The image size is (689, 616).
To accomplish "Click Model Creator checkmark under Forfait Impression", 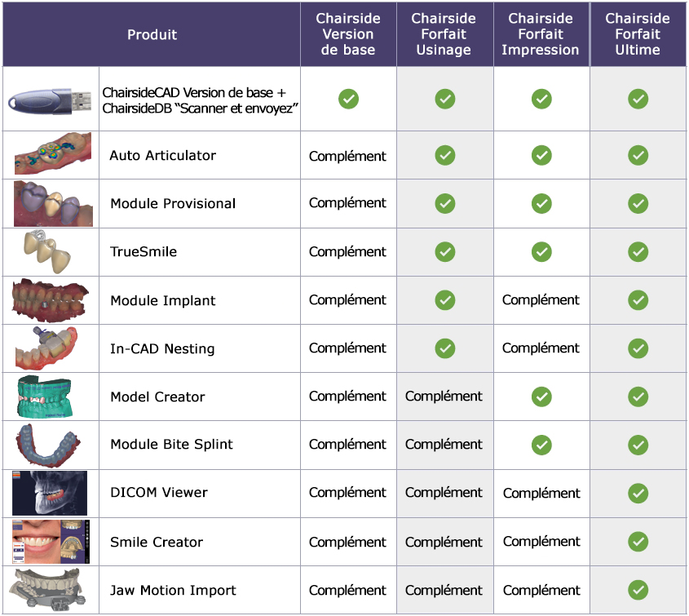I will (541, 397).
